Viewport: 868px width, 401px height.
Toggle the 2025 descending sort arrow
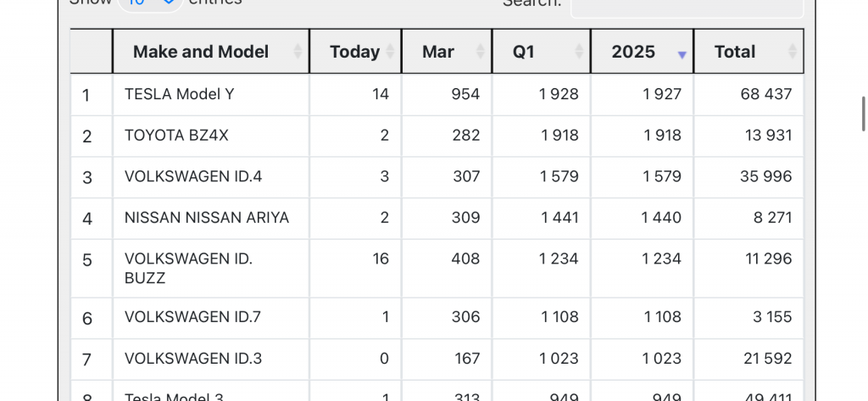(682, 54)
